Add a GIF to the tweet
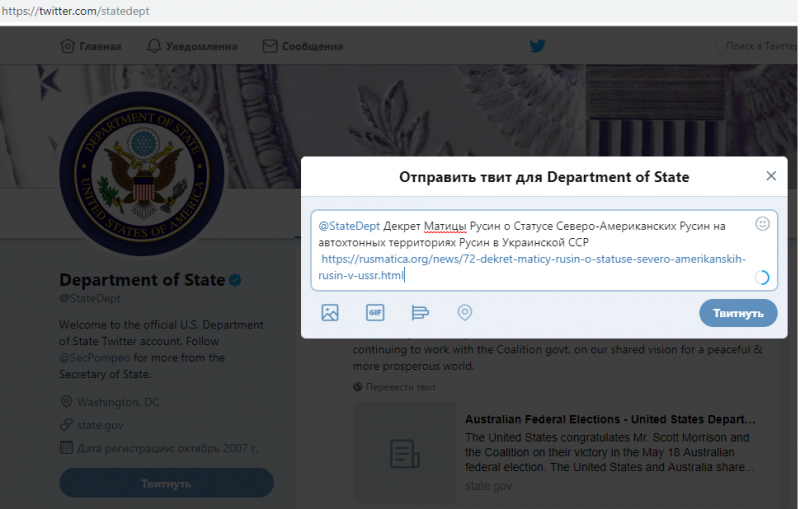Viewport: 800px width, 509px height. pos(375,312)
